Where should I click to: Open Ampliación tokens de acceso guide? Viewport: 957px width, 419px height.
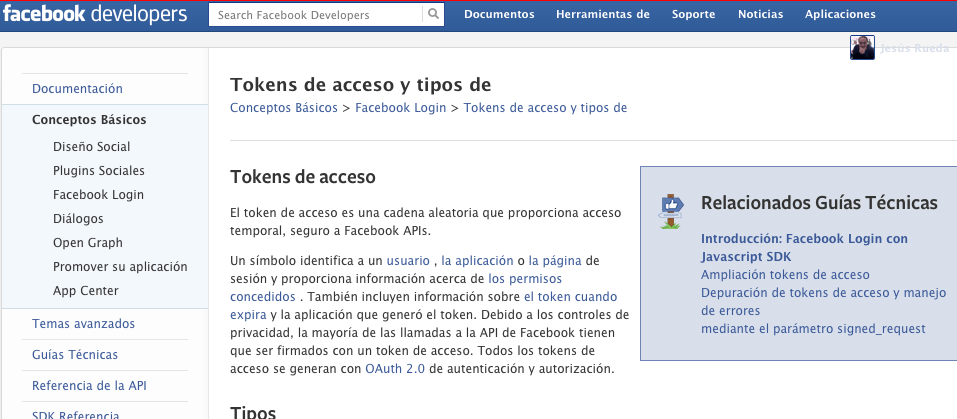pyautogui.click(x=785, y=275)
